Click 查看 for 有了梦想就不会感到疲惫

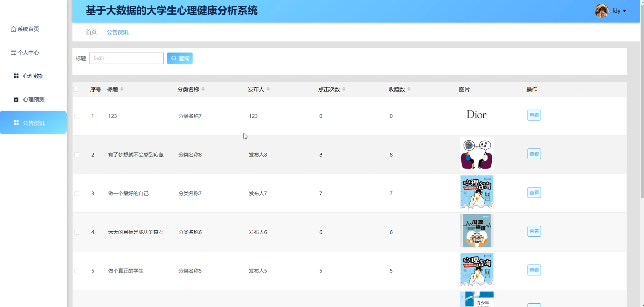click(534, 154)
